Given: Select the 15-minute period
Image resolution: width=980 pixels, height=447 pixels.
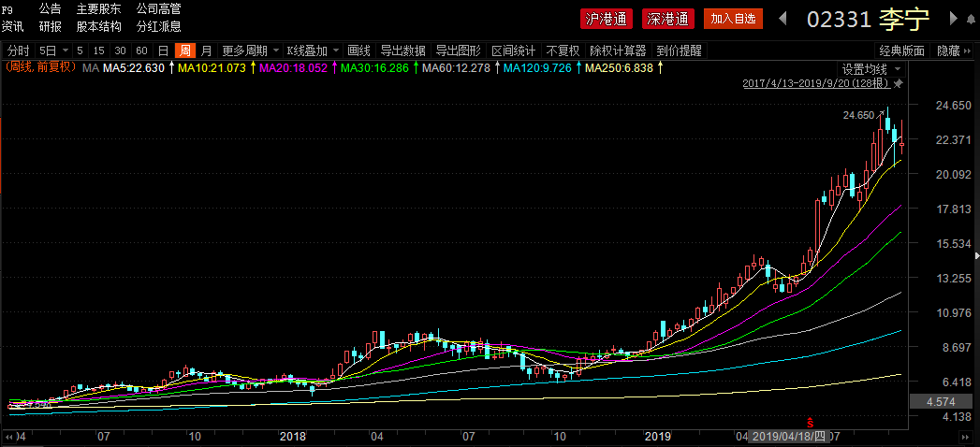Looking at the screenshot, I should point(99,51).
